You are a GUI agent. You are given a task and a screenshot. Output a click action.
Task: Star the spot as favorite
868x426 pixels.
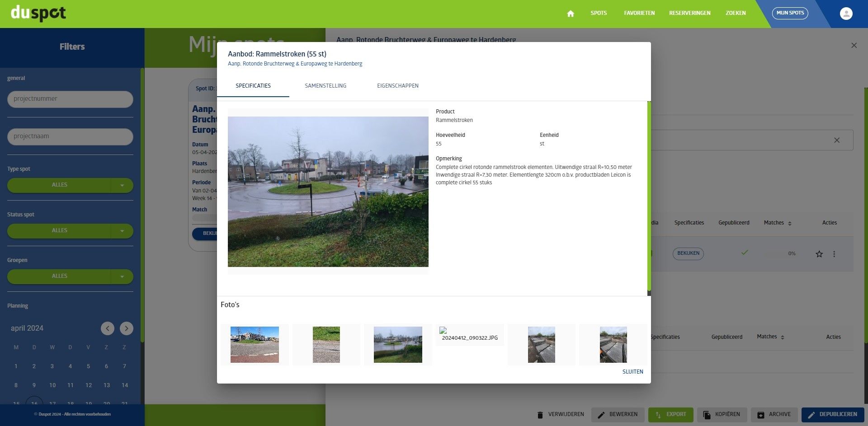click(819, 254)
